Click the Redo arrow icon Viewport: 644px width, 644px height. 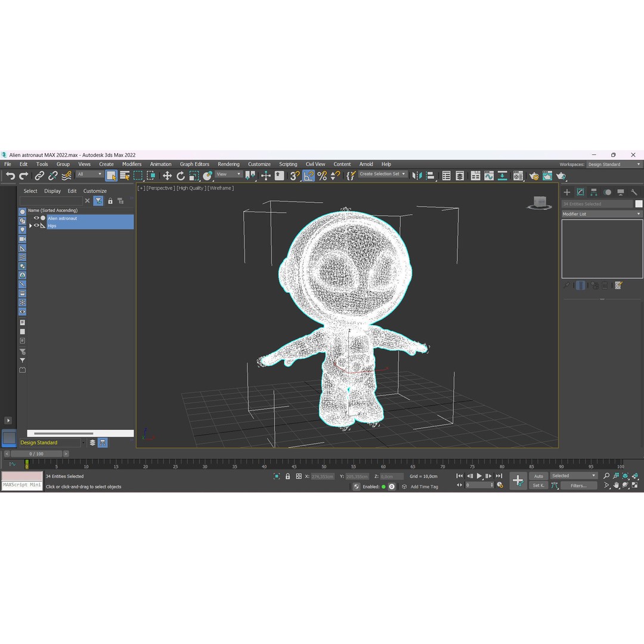coord(24,176)
